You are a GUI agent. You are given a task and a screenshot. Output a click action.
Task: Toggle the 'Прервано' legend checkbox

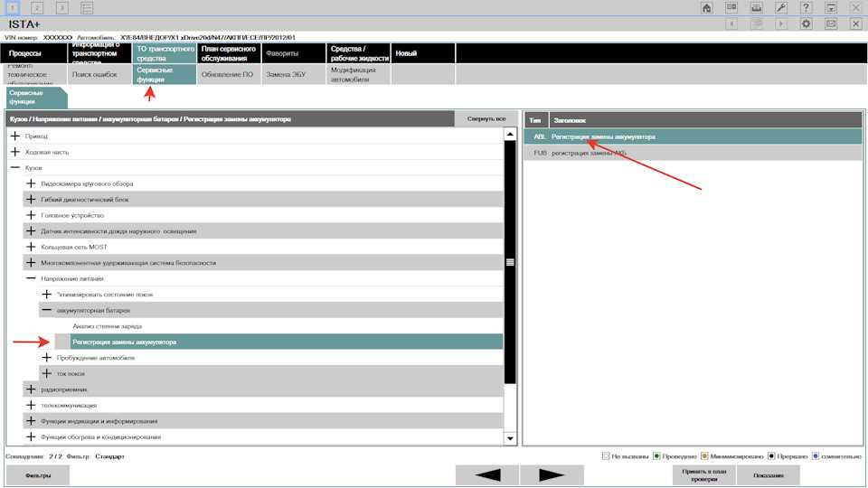(x=771, y=456)
